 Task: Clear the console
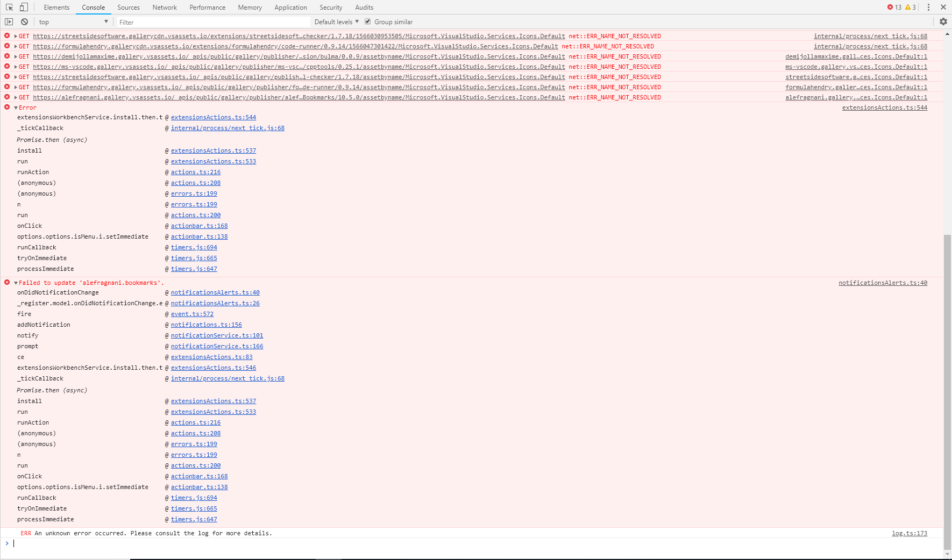pos(24,21)
